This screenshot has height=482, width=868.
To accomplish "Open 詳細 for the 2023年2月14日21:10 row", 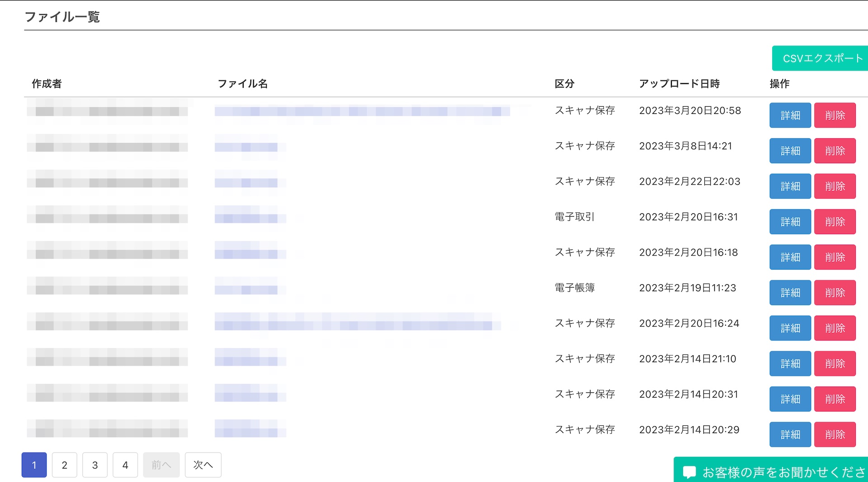I will coord(790,364).
